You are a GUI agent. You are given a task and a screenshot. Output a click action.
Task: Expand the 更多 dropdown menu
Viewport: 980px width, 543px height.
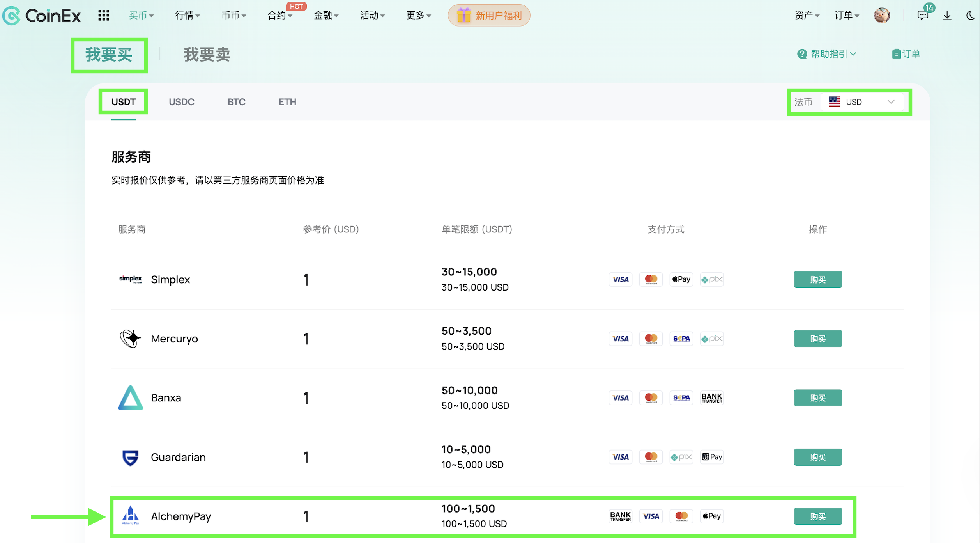click(x=418, y=16)
